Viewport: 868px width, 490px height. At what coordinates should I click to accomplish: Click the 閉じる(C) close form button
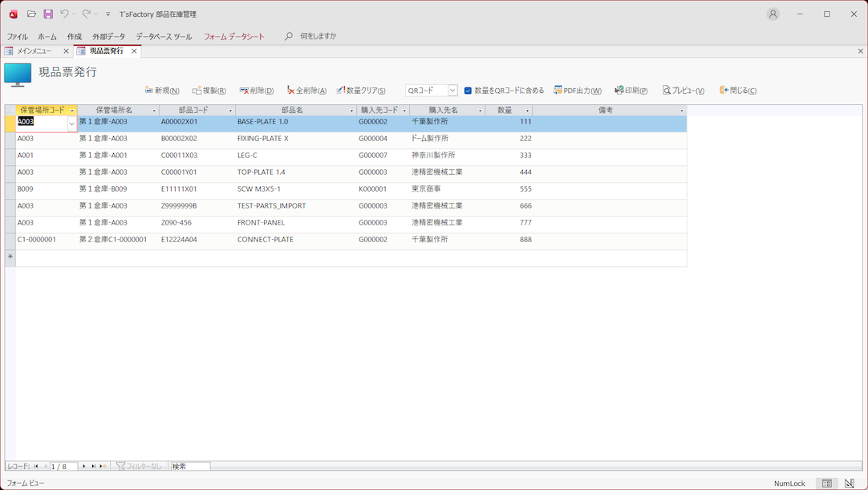pyautogui.click(x=738, y=91)
